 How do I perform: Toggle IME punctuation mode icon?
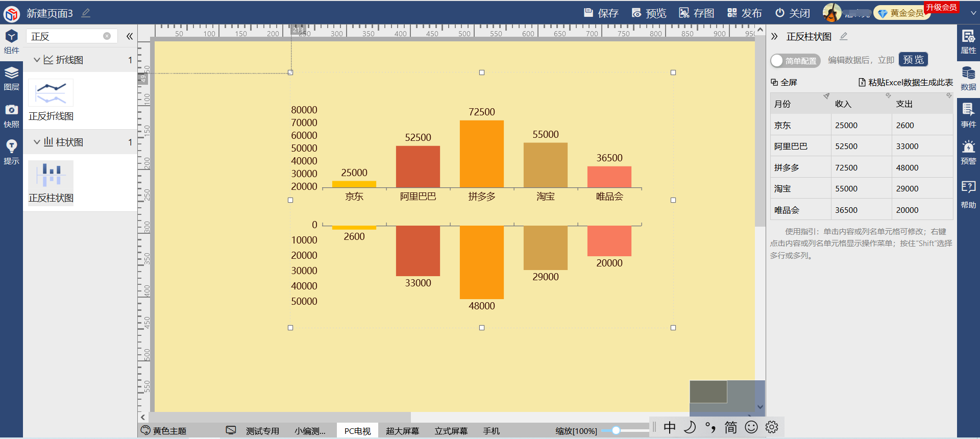(x=710, y=427)
